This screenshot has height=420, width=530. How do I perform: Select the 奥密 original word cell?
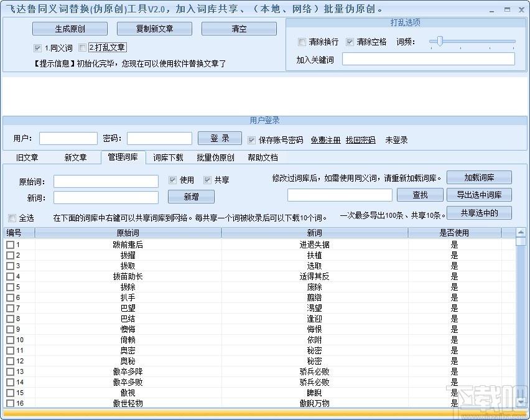[x=128, y=351]
